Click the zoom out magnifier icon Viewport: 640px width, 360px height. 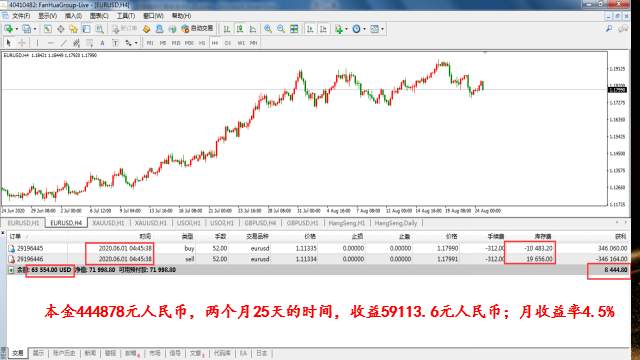point(281,29)
